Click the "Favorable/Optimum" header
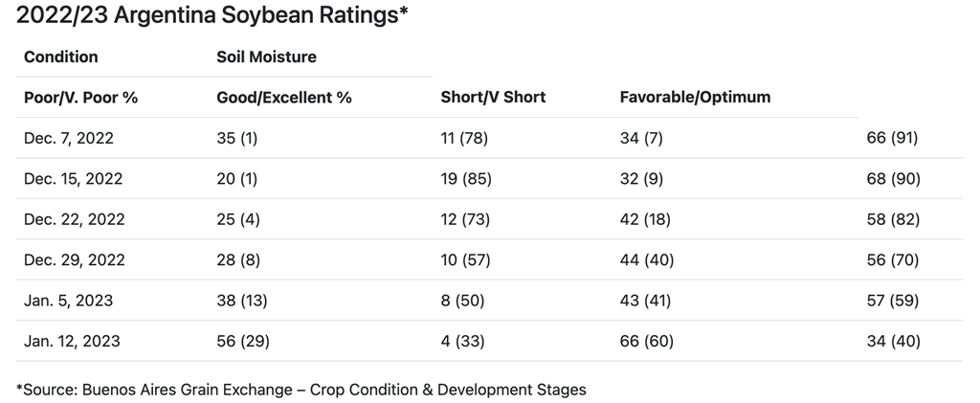The image size is (980, 403). 695,97
